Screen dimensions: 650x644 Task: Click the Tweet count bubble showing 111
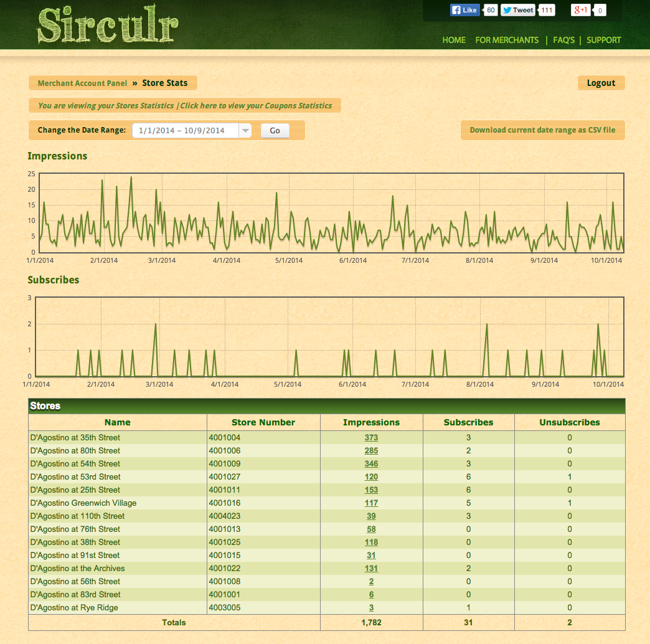pyautogui.click(x=547, y=10)
